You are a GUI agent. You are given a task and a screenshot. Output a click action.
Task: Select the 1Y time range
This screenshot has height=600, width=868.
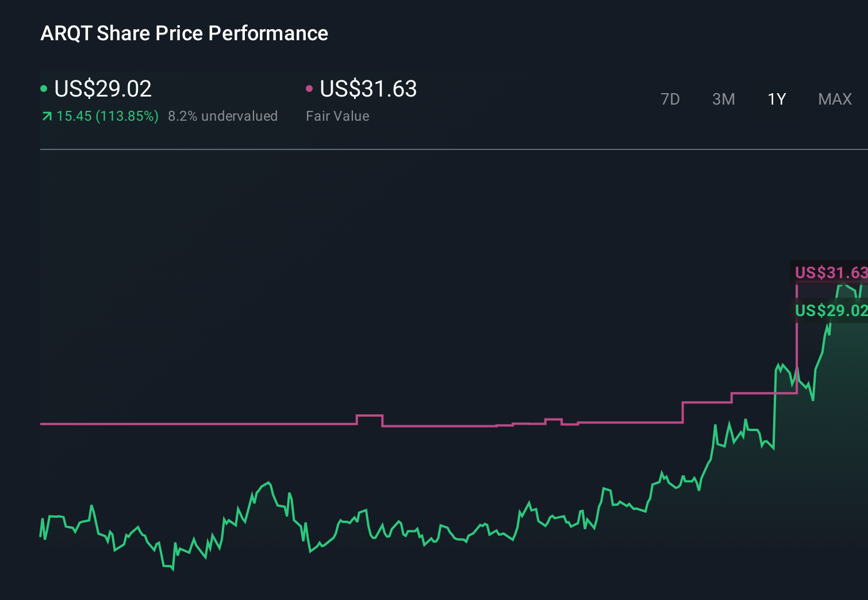coord(777,99)
